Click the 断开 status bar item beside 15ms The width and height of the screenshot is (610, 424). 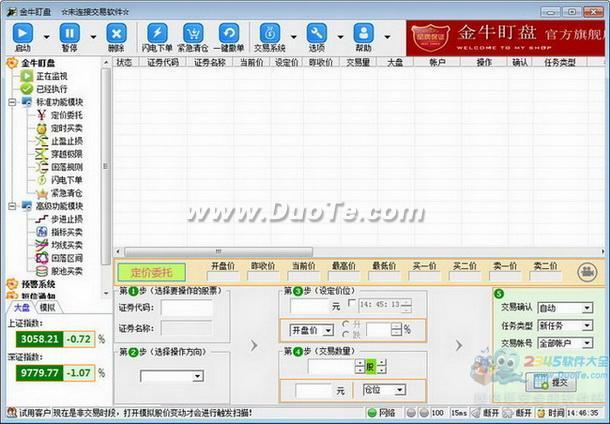click(486, 413)
